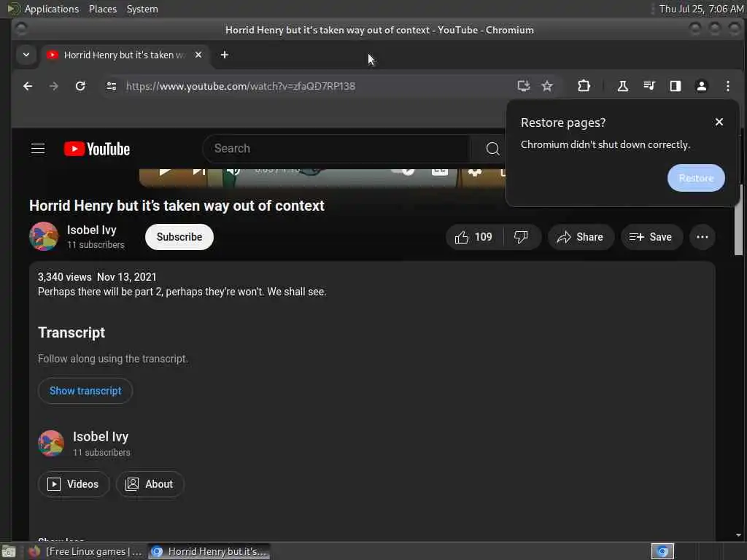Open the three-dot more actions menu

coord(703,237)
